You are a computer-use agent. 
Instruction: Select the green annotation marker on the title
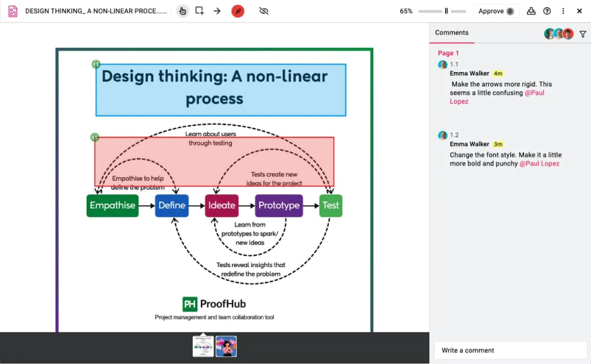[x=96, y=64]
